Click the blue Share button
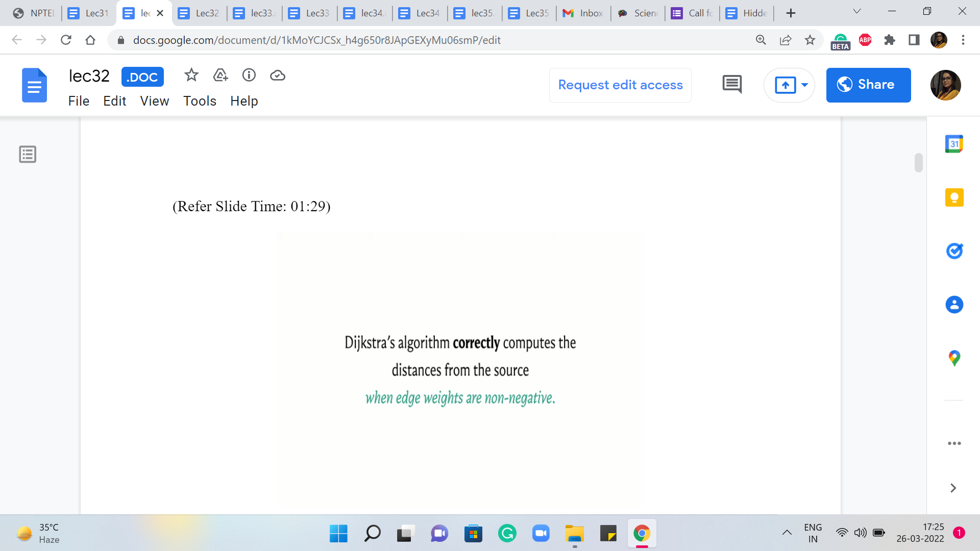The height and width of the screenshot is (551, 980). click(868, 85)
